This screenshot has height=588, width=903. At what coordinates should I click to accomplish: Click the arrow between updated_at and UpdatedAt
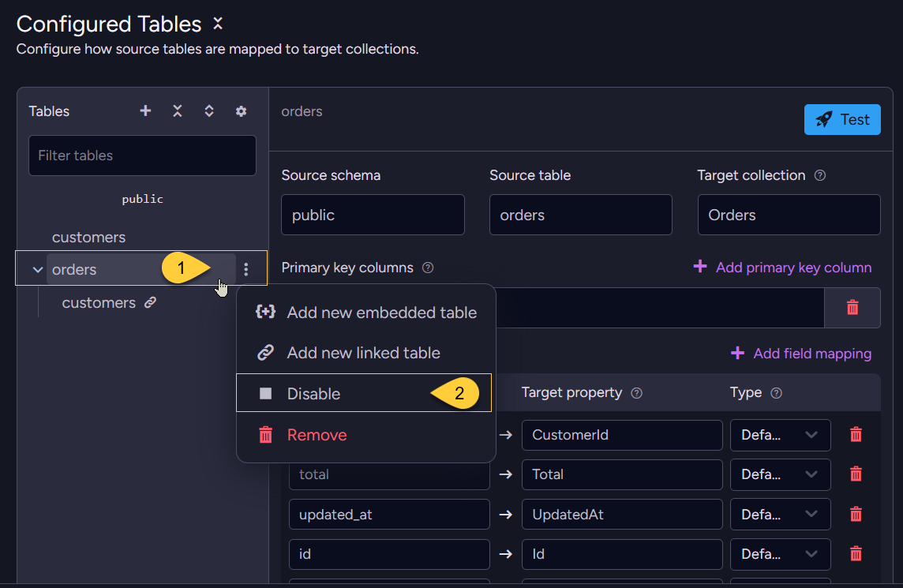tap(506, 515)
